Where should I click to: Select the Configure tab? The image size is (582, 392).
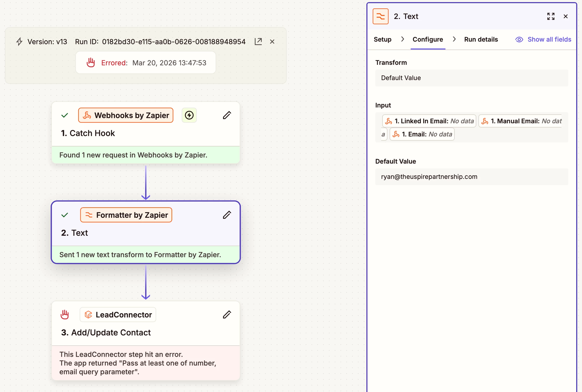pyautogui.click(x=428, y=40)
